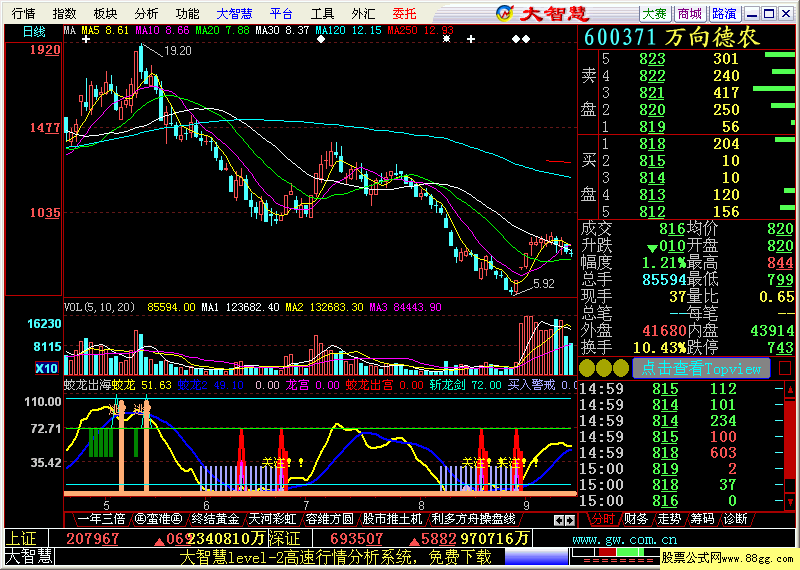Open the 功能 menu

point(187,13)
